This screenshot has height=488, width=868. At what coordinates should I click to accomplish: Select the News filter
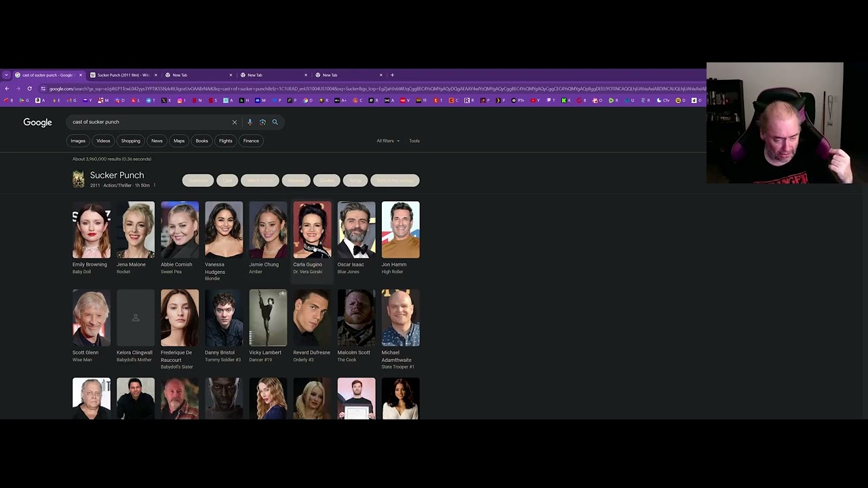tap(157, 141)
